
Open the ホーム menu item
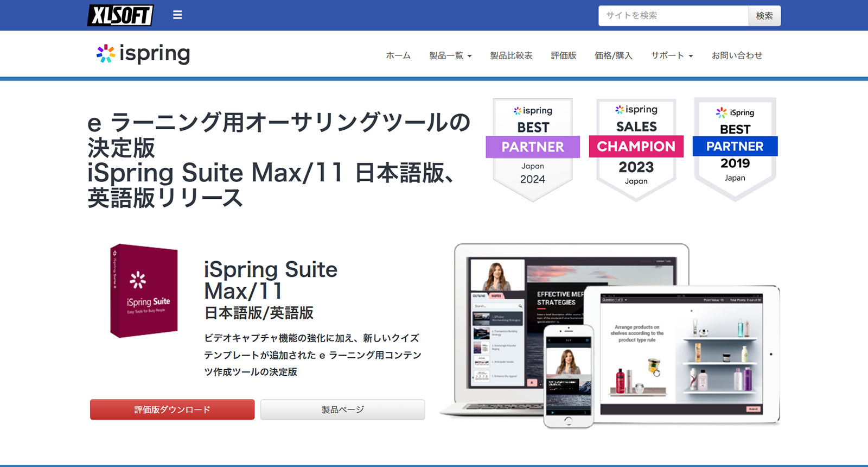398,55
